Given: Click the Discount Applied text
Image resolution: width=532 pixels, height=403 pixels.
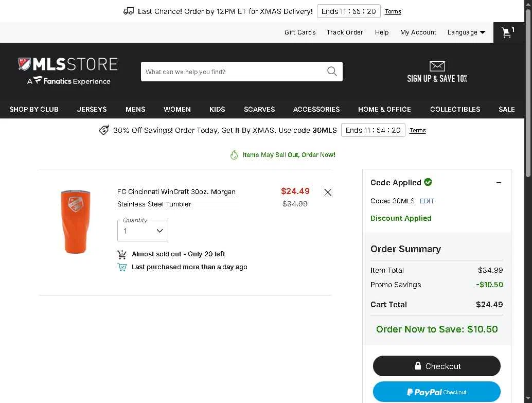Looking at the screenshot, I should coord(401,218).
